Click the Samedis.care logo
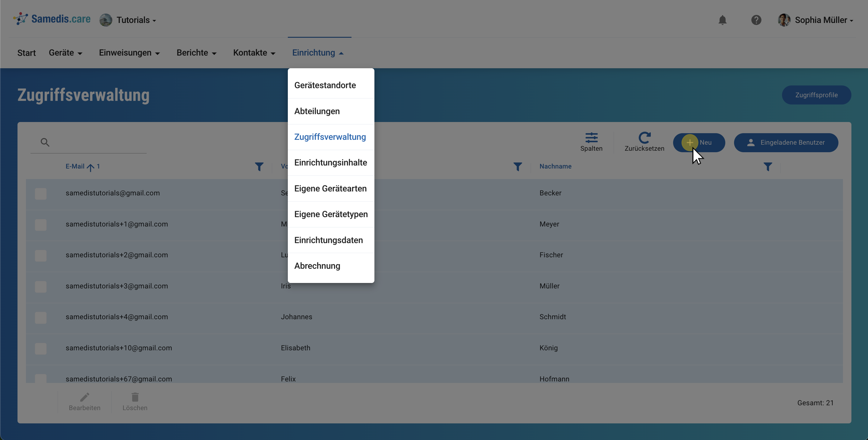868x440 pixels. click(52, 19)
